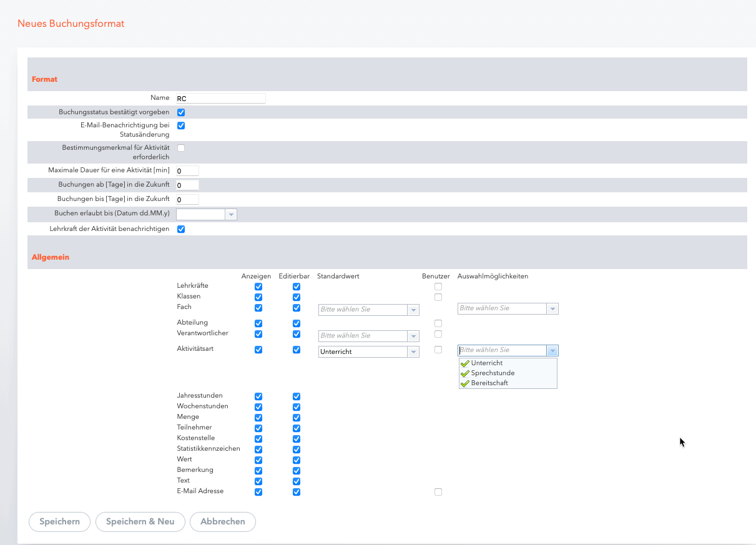Cancel with the Abbrechen button
The width and height of the screenshot is (756, 545).
click(223, 522)
